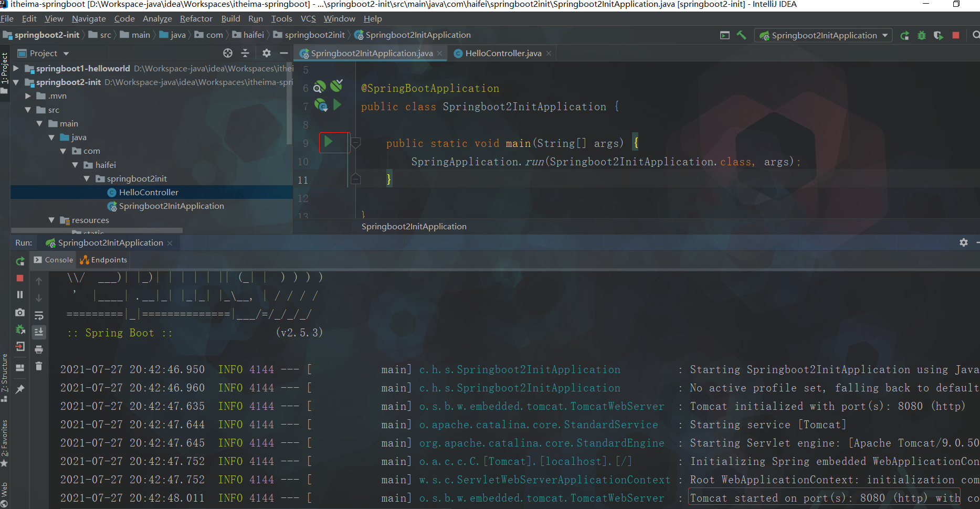The width and height of the screenshot is (980, 509).
Task: Toggle the Web side tool window
Action: [x=4, y=494]
